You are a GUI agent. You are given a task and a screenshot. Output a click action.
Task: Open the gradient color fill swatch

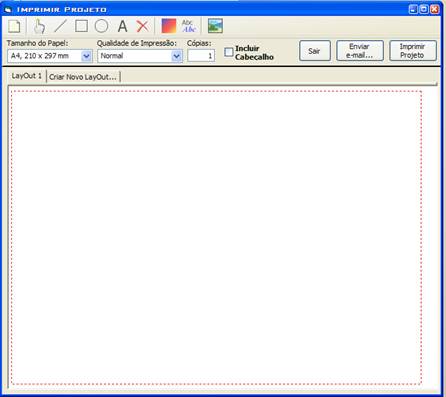tap(169, 26)
